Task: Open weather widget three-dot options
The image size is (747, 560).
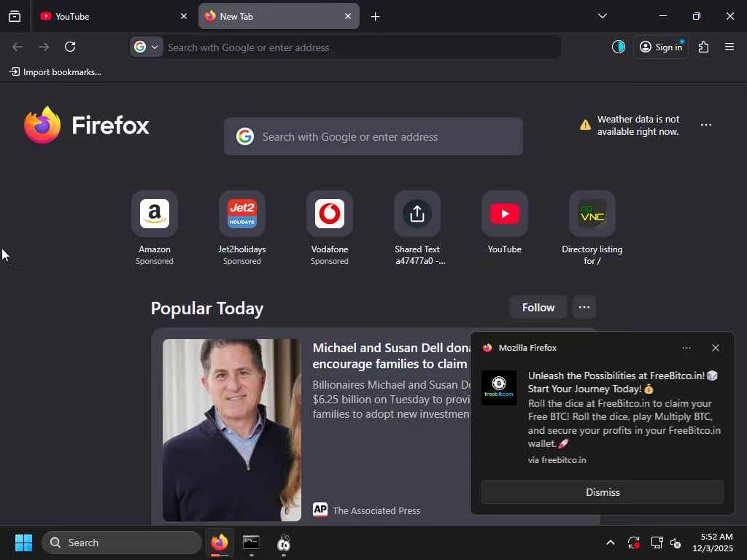Action: click(x=706, y=125)
